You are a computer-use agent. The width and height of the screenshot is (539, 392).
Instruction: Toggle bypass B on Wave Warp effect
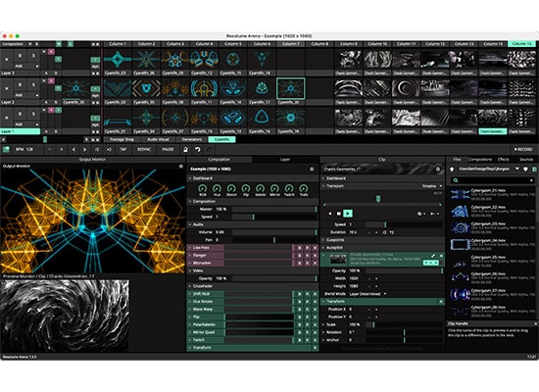click(300, 310)
